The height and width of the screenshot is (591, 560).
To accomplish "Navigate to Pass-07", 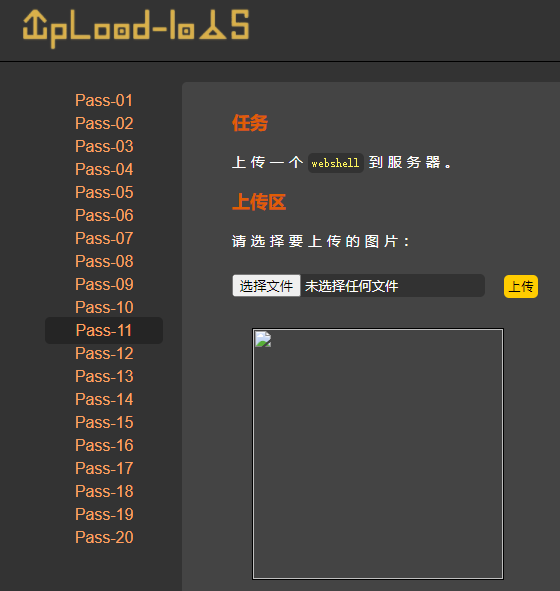I will [x=104, y=238].
